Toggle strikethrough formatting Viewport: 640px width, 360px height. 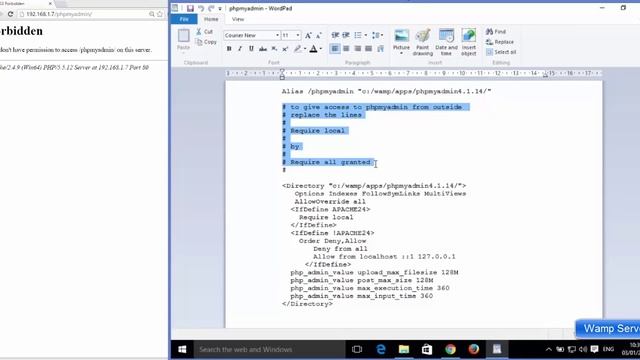tap(263, 49)
